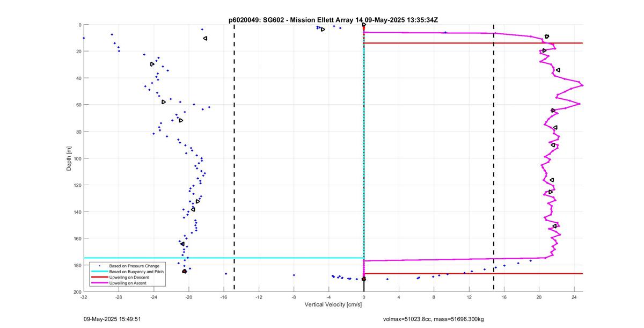Click depth axis tick label 180
644x328 pixels.
(77, 265)
